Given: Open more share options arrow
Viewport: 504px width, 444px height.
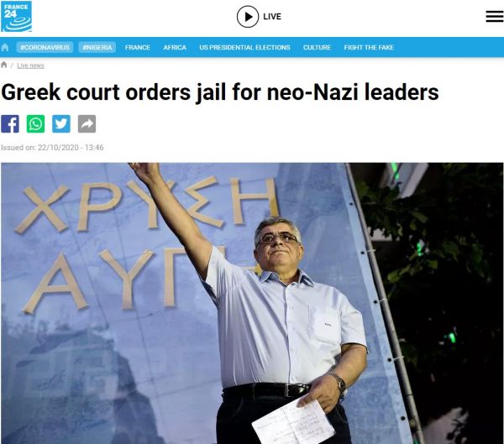Looking at the screenshot, I should (x=87, y=123).
